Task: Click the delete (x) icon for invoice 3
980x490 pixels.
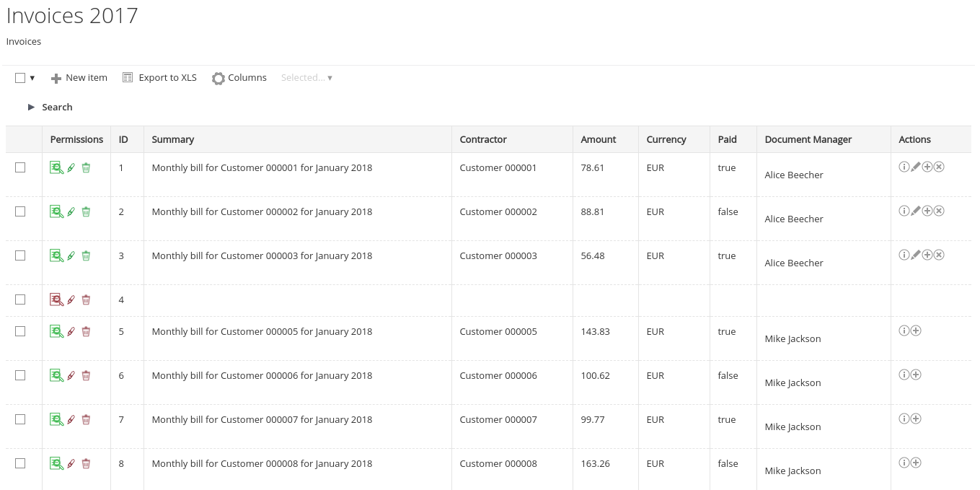Action: point(939,255)
